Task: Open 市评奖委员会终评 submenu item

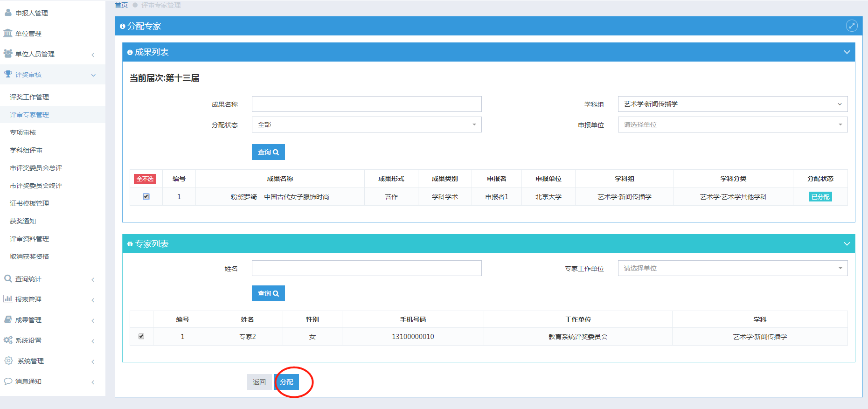Action: [36, 186]
